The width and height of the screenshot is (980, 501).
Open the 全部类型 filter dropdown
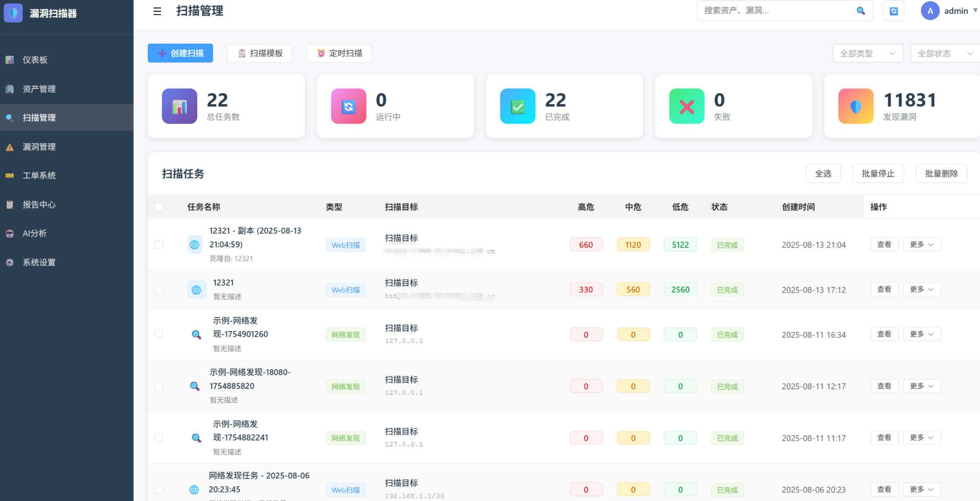[x=867, y=53]
